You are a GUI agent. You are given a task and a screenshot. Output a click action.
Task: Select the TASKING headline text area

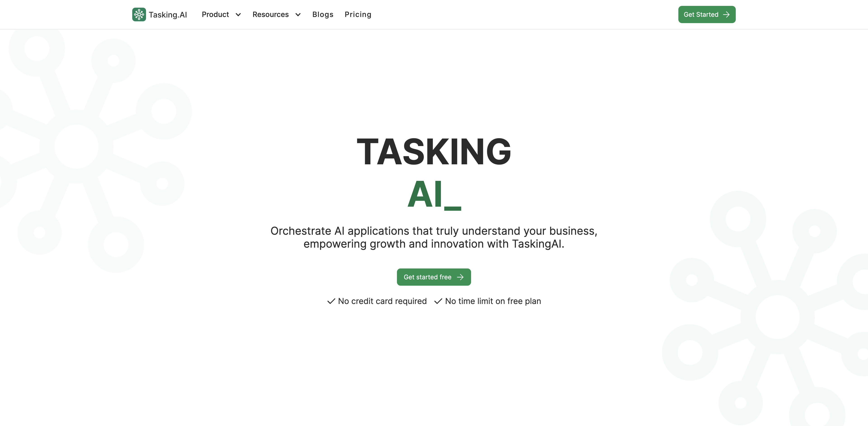point(434,151)
